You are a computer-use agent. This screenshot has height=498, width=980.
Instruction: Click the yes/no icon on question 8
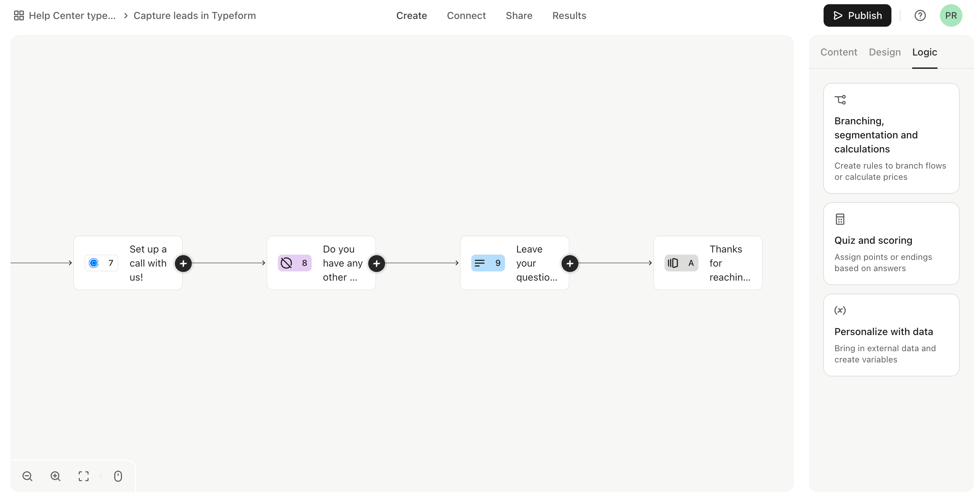pyautogui.click(x=286, y=263)
